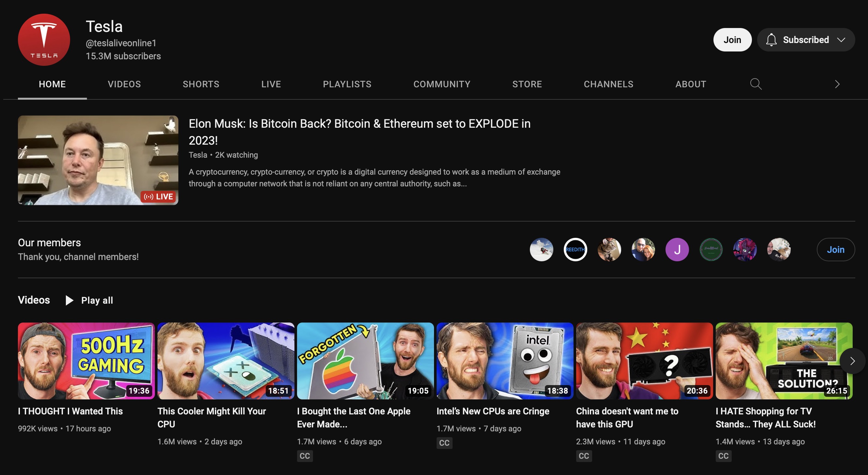Click CC badge under TV Stands video
Screen dimensions: 868x475
point(723,456)
